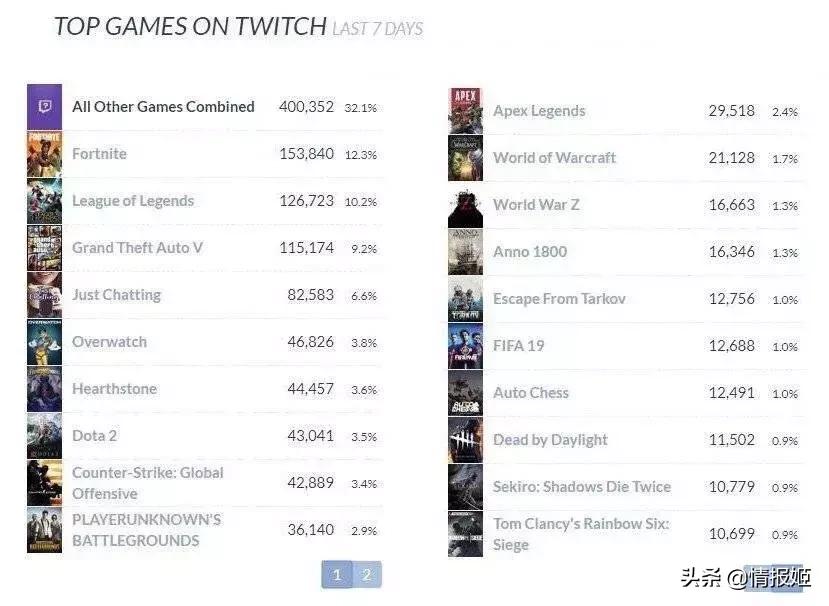Click the Grand Theft Auto V cover

(x=44, y=248)
